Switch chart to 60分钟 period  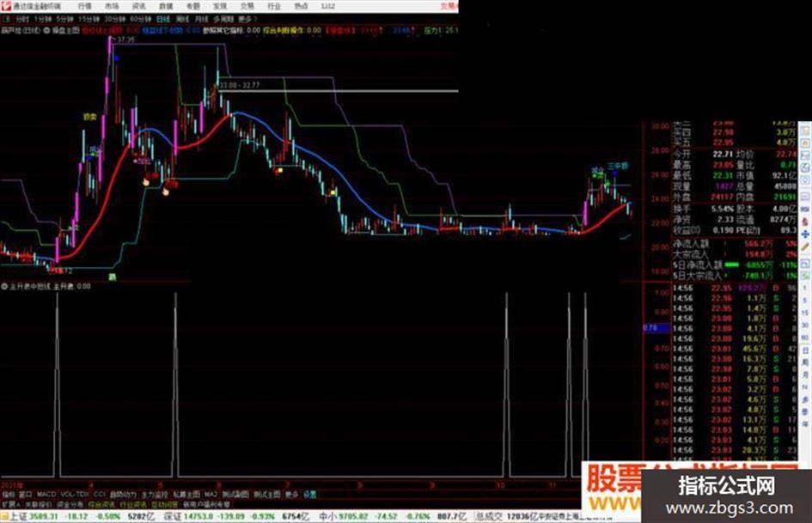click(x=140, y=19)
